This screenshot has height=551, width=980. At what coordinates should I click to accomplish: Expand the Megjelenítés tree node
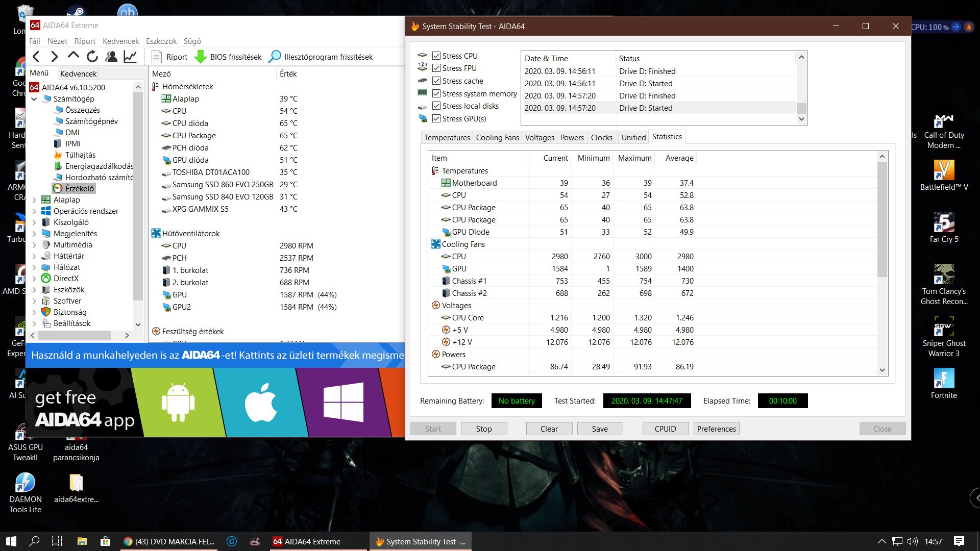click(x=34, y=233)
